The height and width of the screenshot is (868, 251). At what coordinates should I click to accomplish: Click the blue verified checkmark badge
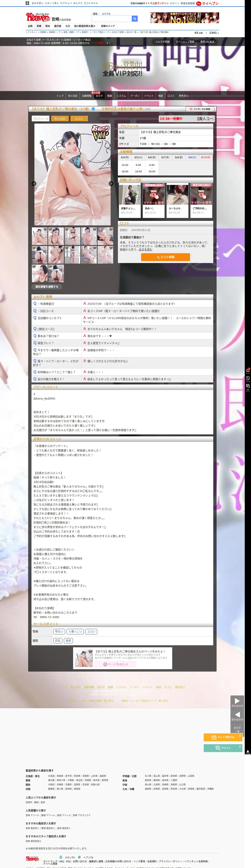pos(93,109)
